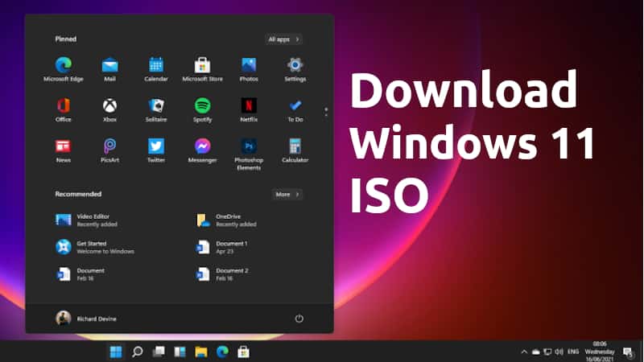The width and height of the screenshot is (644, 362).
Task: Open network status tray icon
Action: pos(547,352)
